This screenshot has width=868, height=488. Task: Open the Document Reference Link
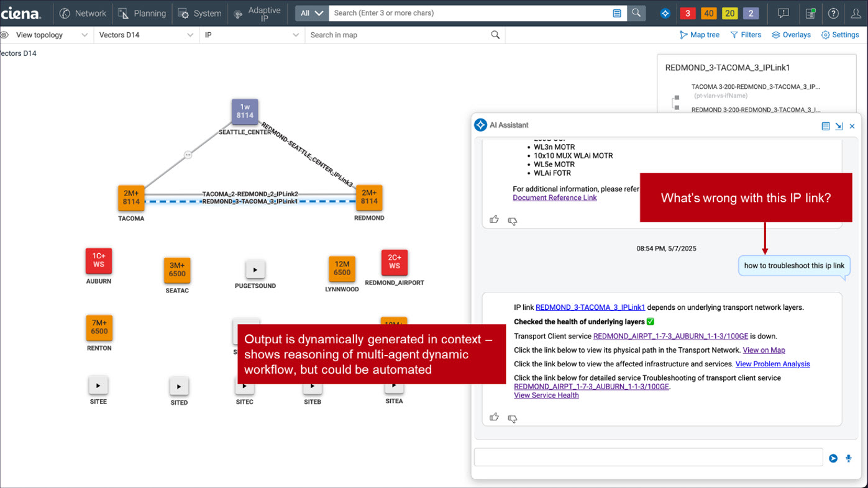(555, 198)
